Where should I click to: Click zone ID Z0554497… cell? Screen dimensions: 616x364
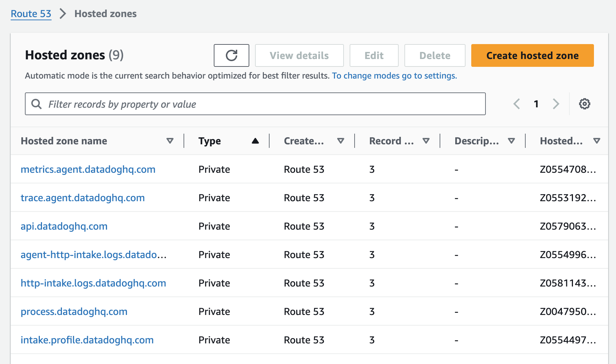pos(568,340)
